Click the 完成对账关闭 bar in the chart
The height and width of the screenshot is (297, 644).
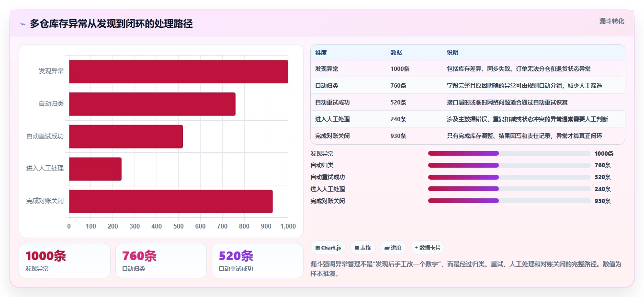coord(171,201)
